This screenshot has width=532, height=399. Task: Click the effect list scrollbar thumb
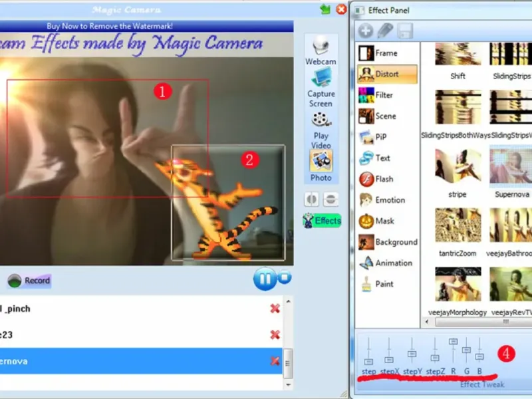[x=288, y=363]
